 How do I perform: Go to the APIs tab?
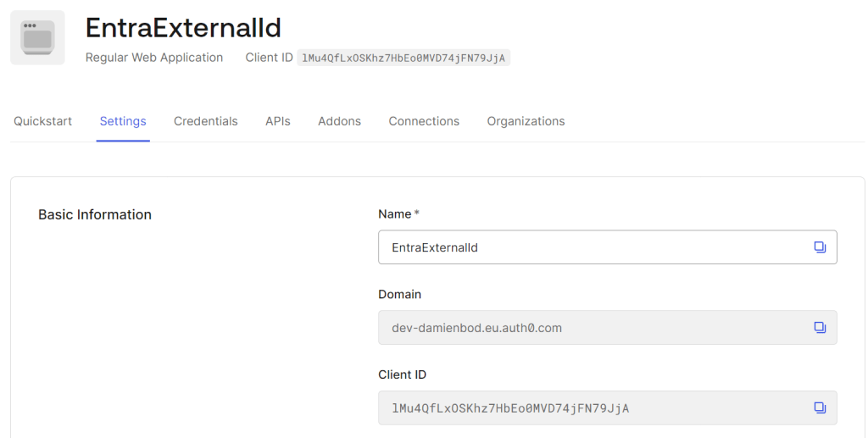pos(277,121)
